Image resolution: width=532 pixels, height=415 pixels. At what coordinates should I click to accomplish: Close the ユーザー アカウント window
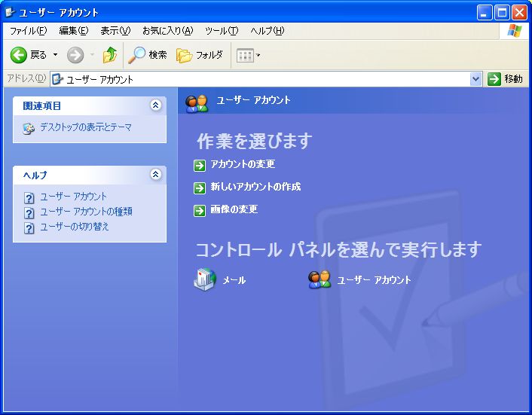coord(519,13)
